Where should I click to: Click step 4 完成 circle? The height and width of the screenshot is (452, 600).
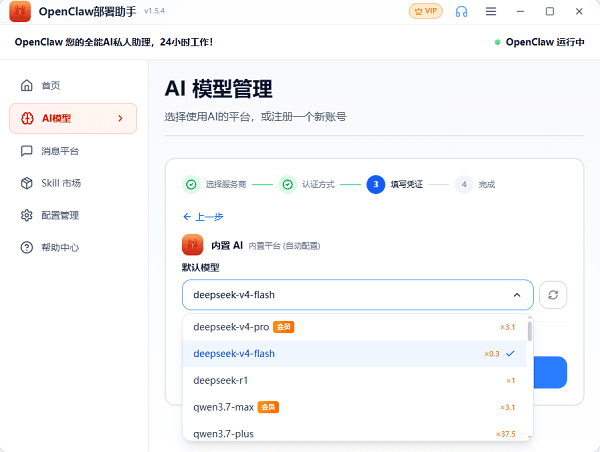point(464,184)
